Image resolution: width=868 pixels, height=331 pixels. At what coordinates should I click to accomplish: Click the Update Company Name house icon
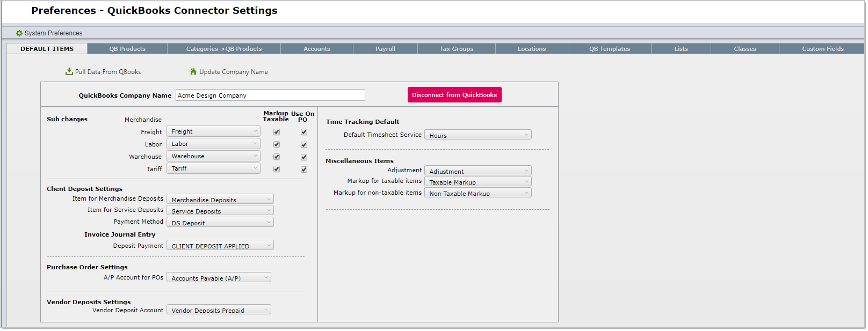193,71
